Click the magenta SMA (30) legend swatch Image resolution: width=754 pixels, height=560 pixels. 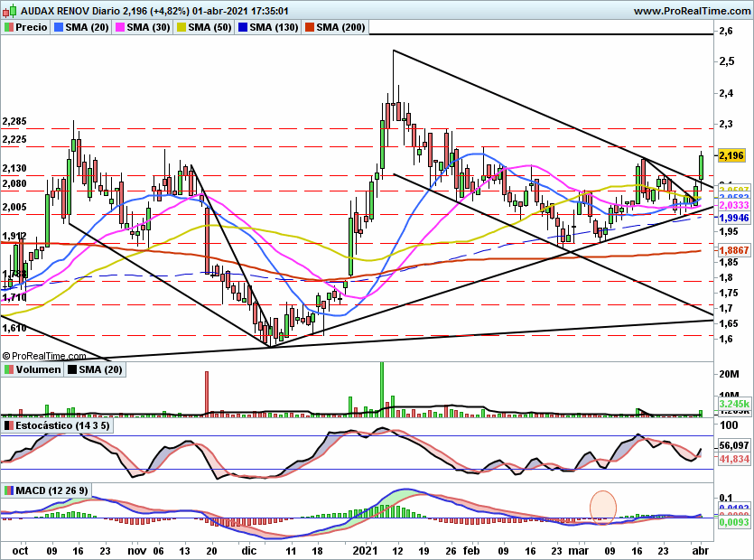pyautogui.click(x=120, y=27)
